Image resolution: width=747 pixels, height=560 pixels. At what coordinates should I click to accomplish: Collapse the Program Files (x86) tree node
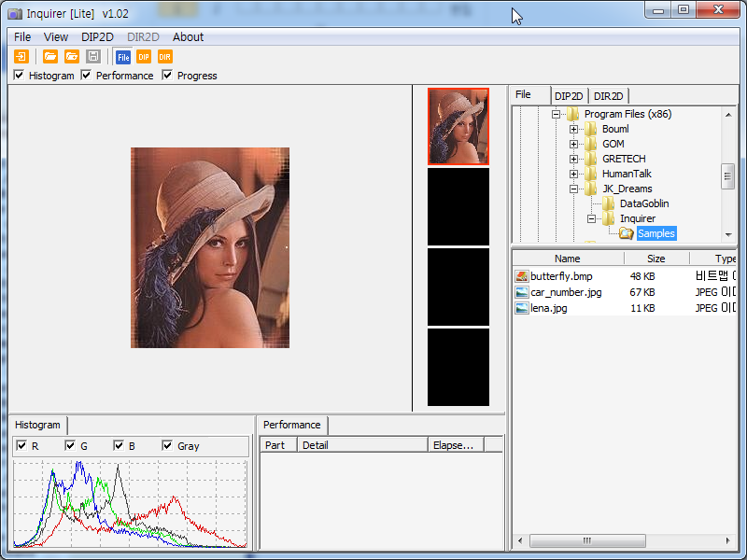pyautogui.click(x=557, y=114)
